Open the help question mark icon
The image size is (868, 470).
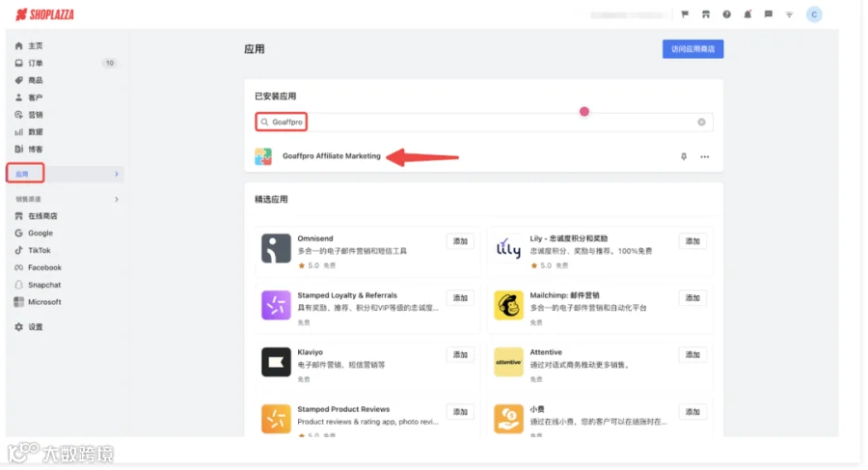pos(726,14)
